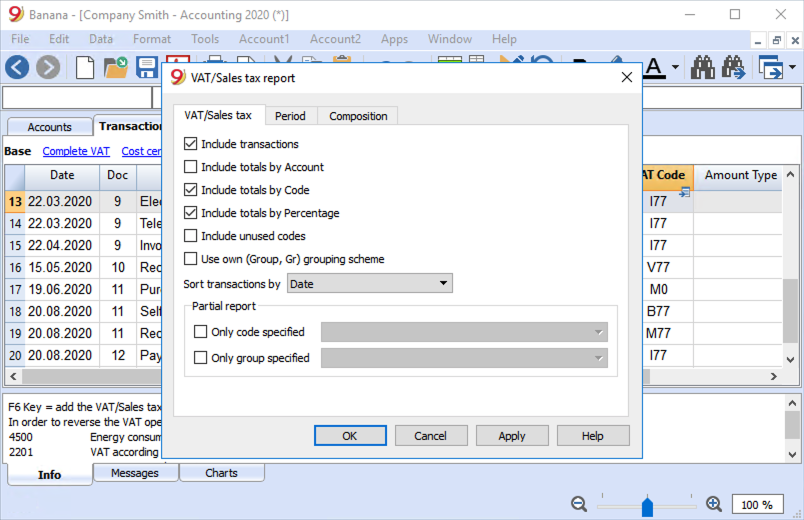
Task: Close the VAT/Sales tax report dialog
Action: point(627,77)
